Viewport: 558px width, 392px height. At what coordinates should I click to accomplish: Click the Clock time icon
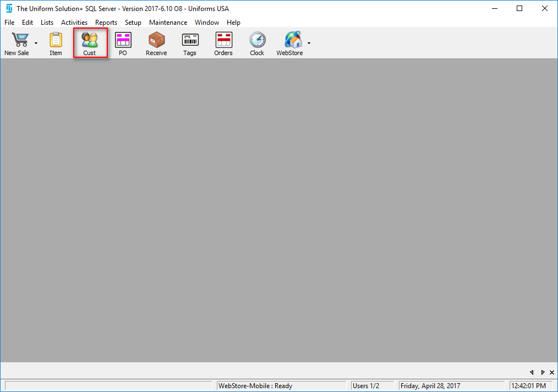(257, 40)
